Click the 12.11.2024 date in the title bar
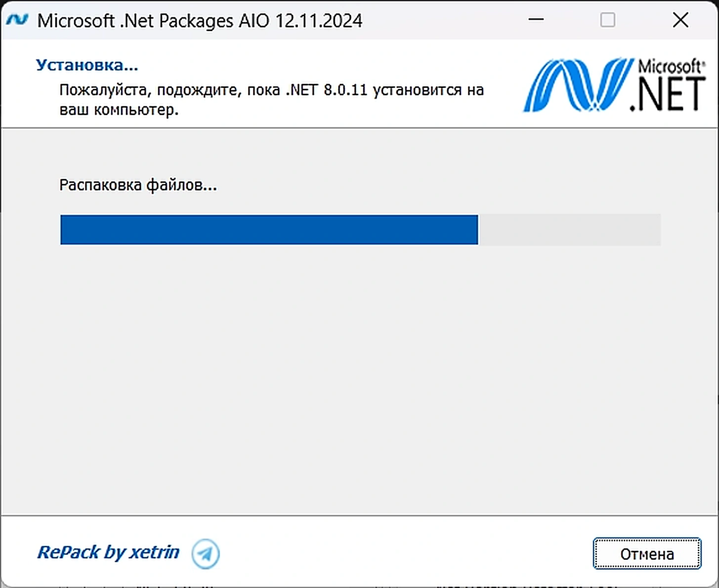This screenshot has height=588, width=719. (x=319, y=21)
